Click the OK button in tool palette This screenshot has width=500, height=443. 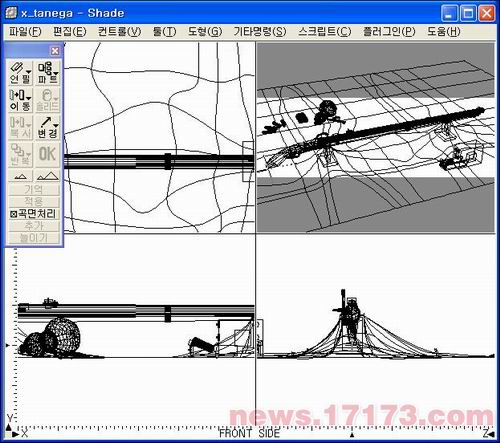(47, 155)
